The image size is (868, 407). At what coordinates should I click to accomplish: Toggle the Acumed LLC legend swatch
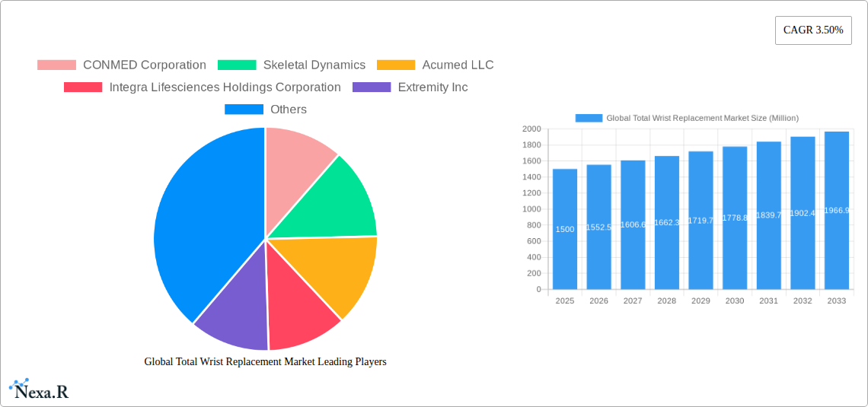click(396, 65)
